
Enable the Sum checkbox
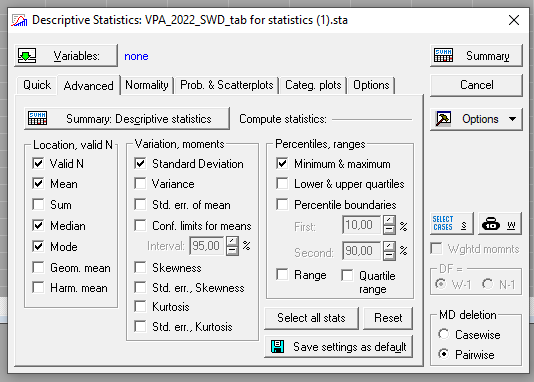(x=38, y=205)
